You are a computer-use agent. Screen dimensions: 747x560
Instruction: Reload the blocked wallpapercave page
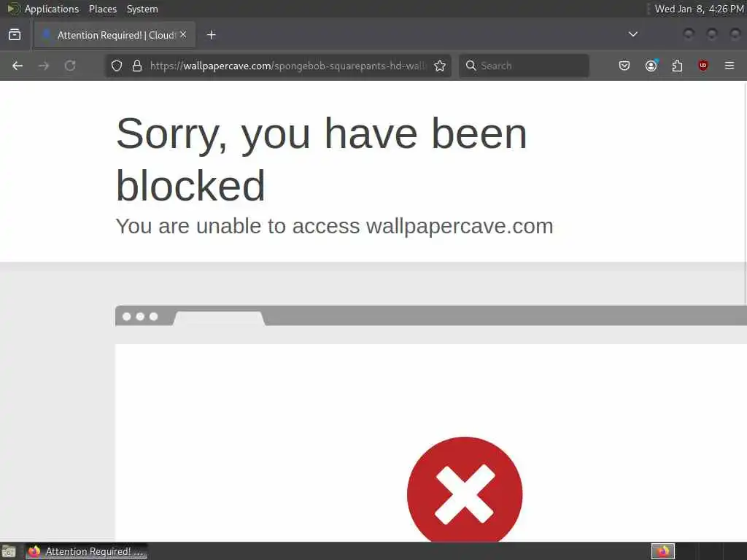70,66
